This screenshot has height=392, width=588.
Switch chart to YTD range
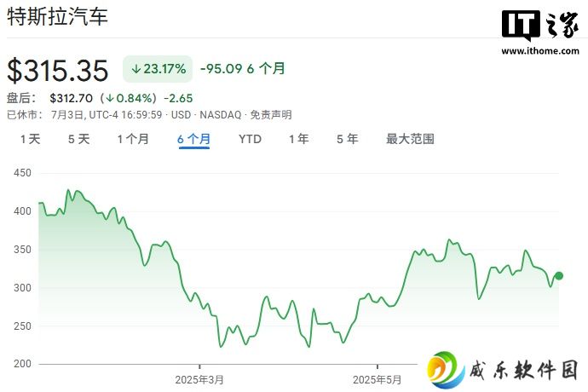250,139
